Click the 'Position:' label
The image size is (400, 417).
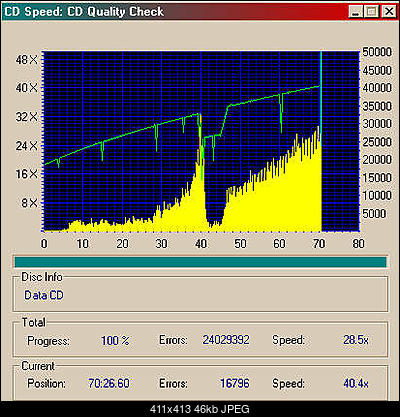tap(46, 383)
